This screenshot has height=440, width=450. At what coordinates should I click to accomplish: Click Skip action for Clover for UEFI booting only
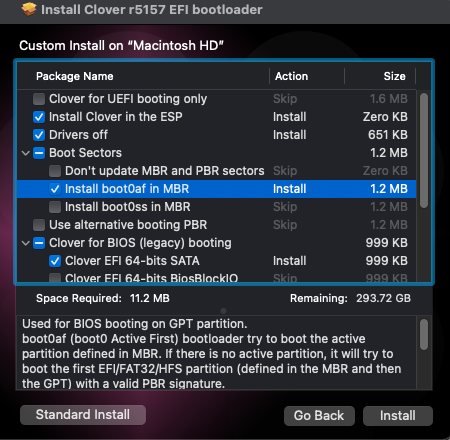click(285, 99)
